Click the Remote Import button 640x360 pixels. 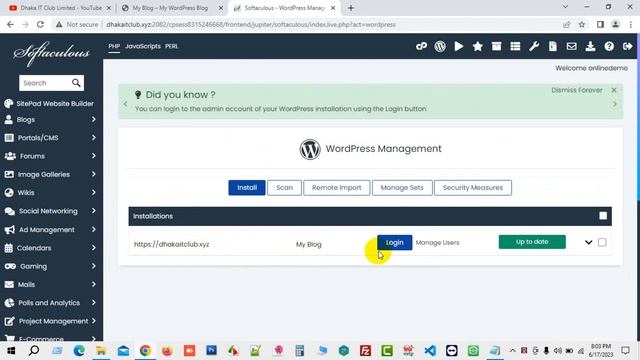coord(337,188)
